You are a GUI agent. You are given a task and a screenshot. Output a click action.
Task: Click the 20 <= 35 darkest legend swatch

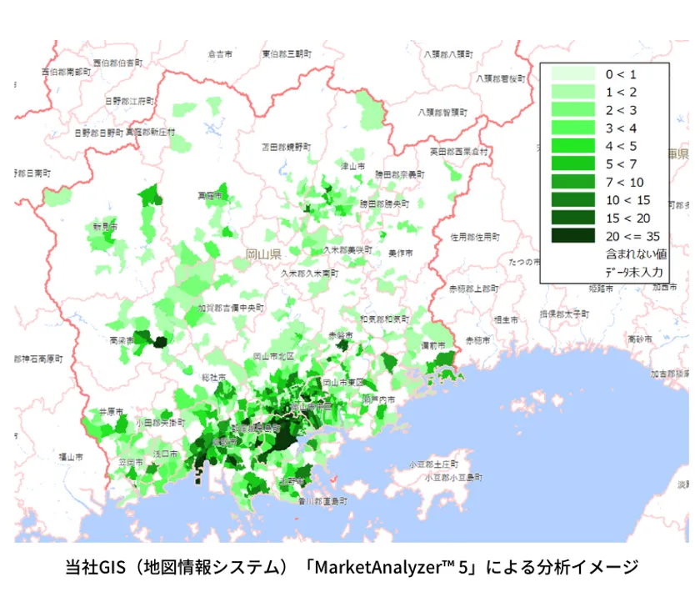[573, 235]
